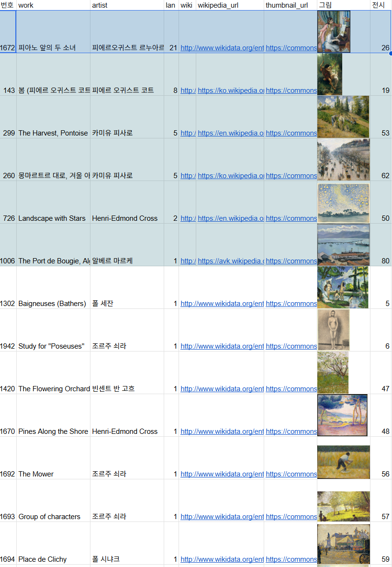Open wikidata link for Place de Clichy
392x567 pixels.
(222, 560)
